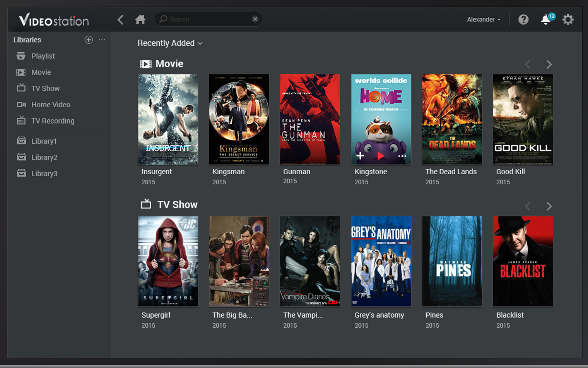Go back using the back arrow
The height and width of the screenshot is (368, 588).
[x=121, y=20]
